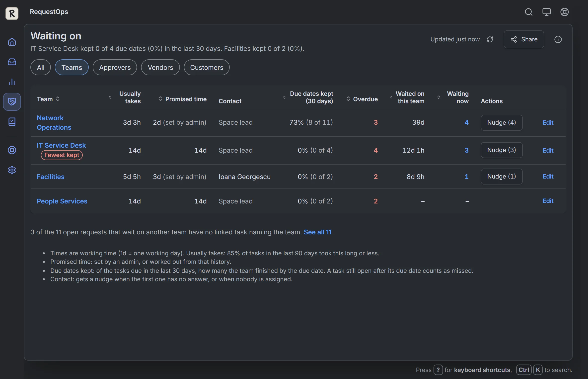Open the Inbox sidebar icon

(12, 62)
